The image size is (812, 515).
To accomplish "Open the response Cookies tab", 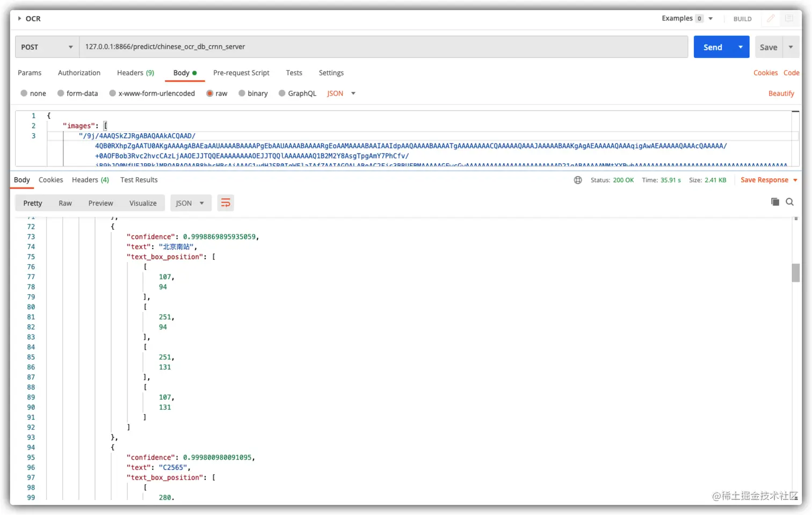I will click(x=50, y=179).
